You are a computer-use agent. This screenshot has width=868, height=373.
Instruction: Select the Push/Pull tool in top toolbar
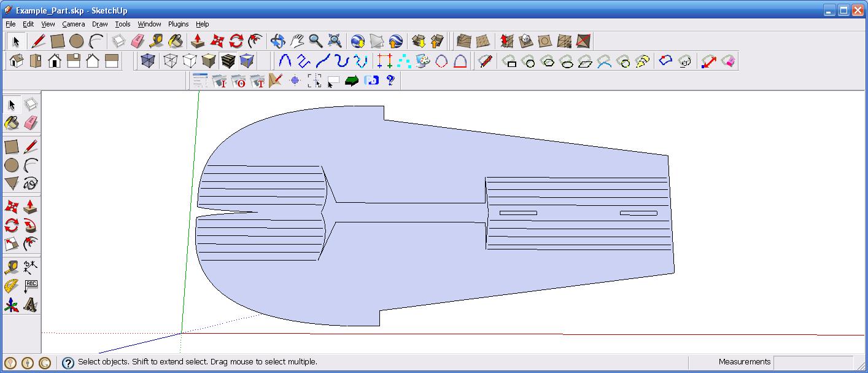point(198,41)
